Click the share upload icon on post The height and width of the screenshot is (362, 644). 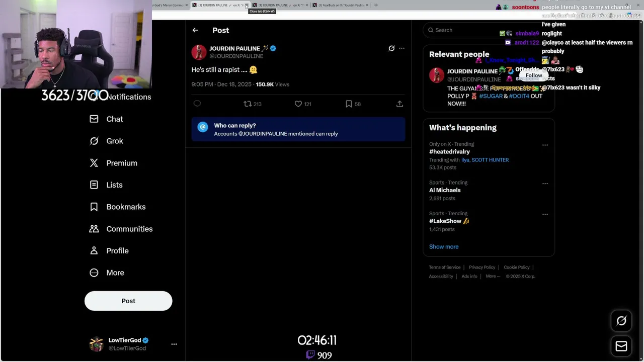399,104
